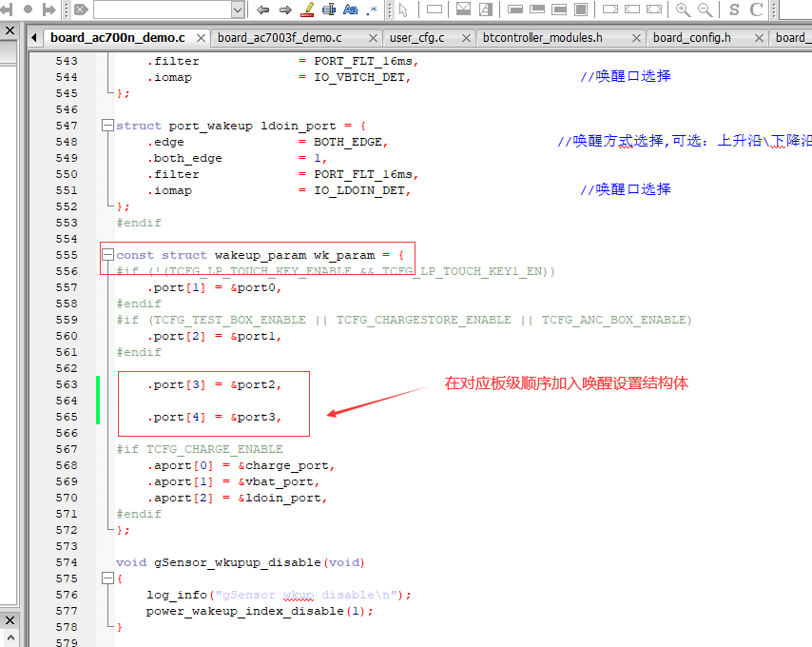Open the btcontroller_modules.h tab
The width and height of the screenshot is (812, 647).
coord(542,38)
